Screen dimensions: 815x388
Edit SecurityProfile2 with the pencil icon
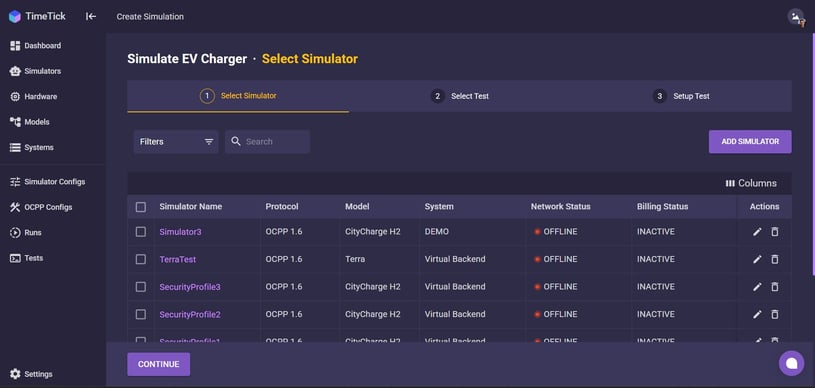point(757,315)
